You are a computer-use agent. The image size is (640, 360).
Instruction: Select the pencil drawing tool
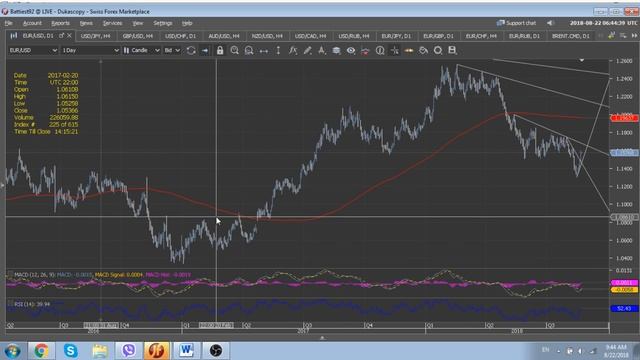coord(307,50)
